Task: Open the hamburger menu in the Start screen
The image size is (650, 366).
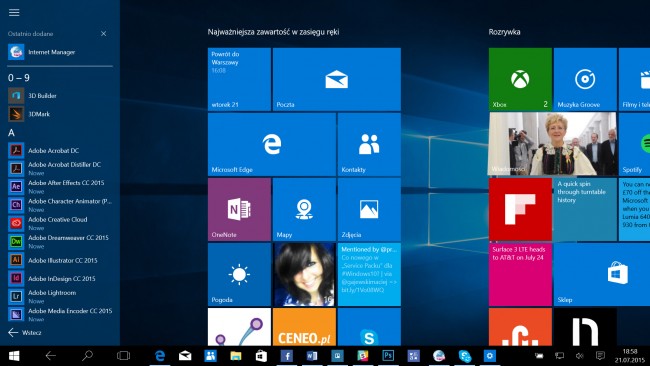Action: pyautogui.click(x=14, y=12)
